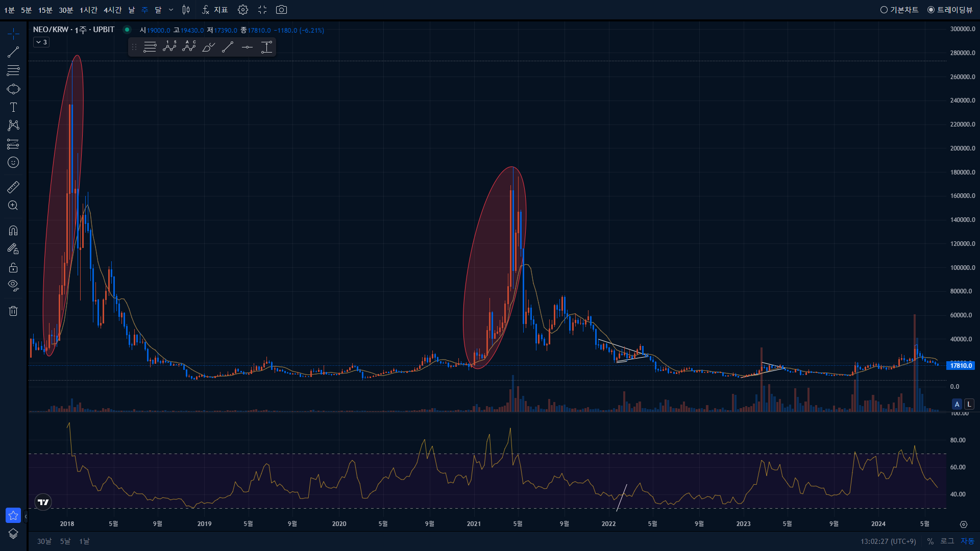Select the weekly (주) interval

tap(145, 10)
